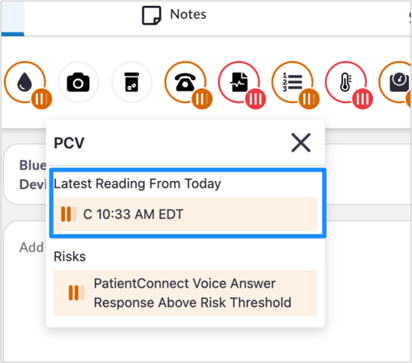Click the sticky note icon beside Notes
Image resolution: width=412 pixels, height=363 pixels.
click(x=151, y=15)
